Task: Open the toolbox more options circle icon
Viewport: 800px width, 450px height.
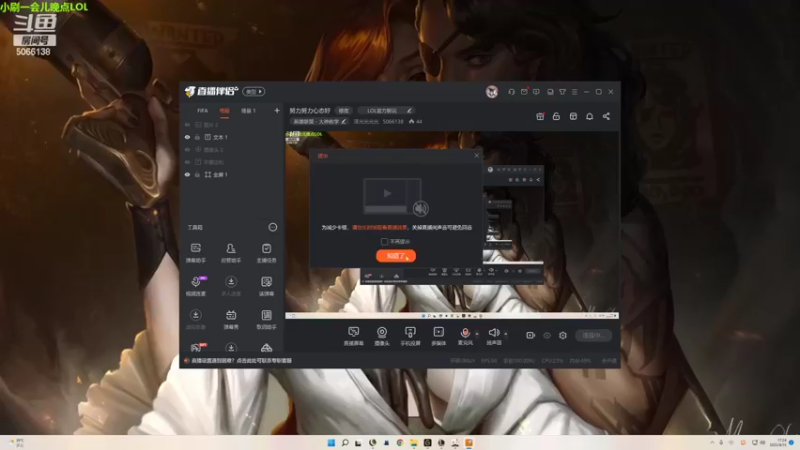Action: tap(273, 227)
